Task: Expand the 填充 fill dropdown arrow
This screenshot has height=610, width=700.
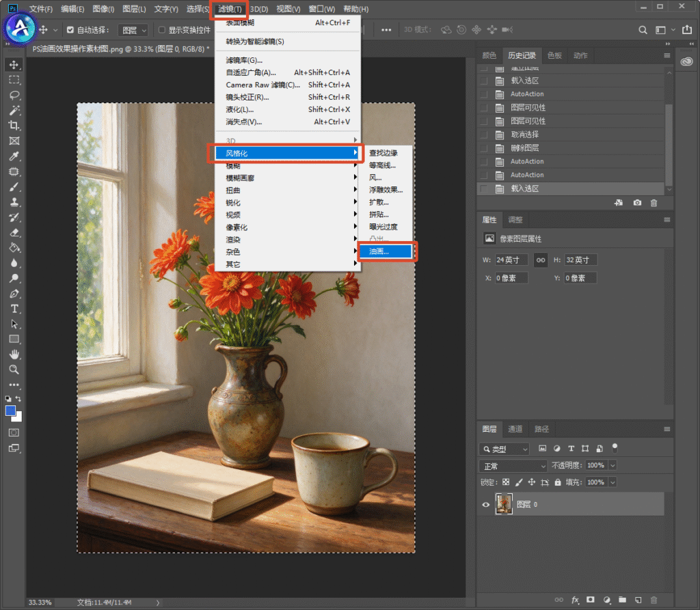Action: pyautogui.click(x=613, y=482)
